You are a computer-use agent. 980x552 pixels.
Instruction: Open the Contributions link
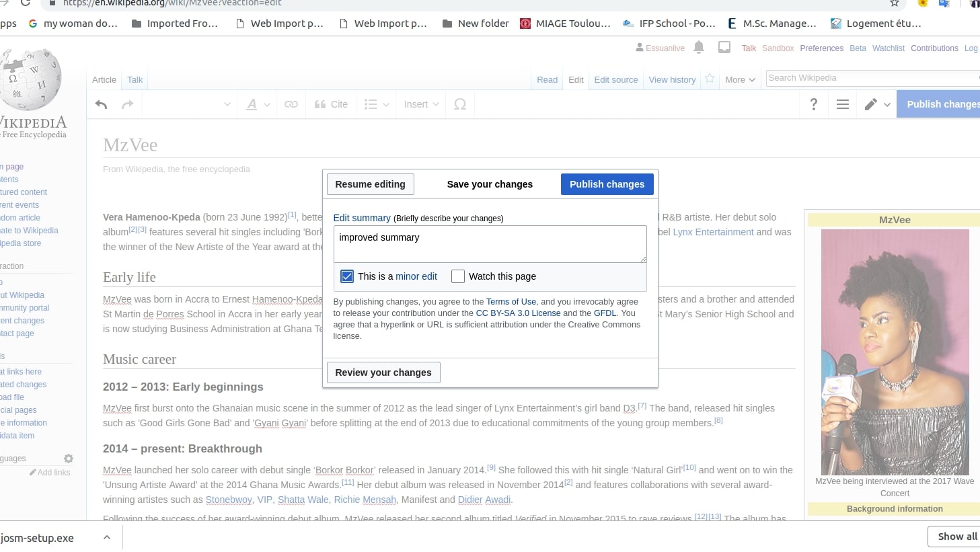[934, 48]
